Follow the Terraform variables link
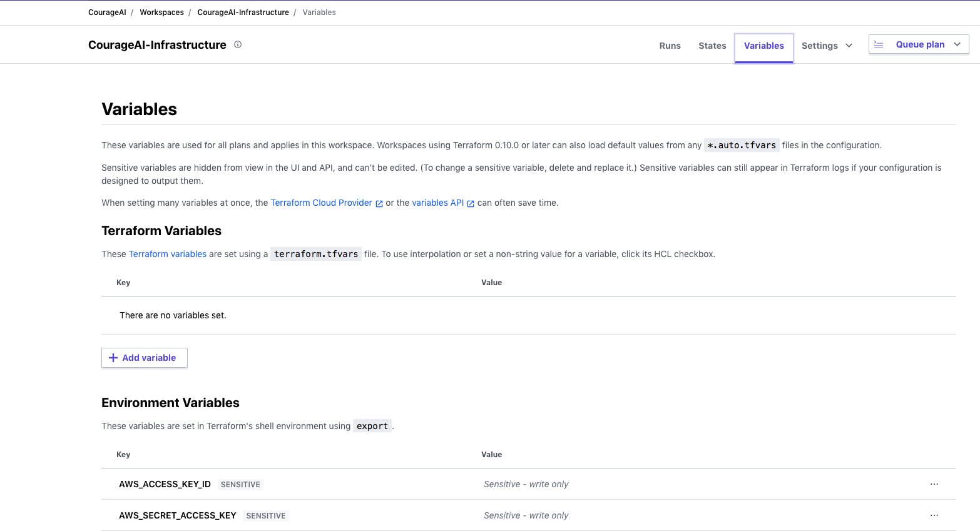 click(168, 254)
